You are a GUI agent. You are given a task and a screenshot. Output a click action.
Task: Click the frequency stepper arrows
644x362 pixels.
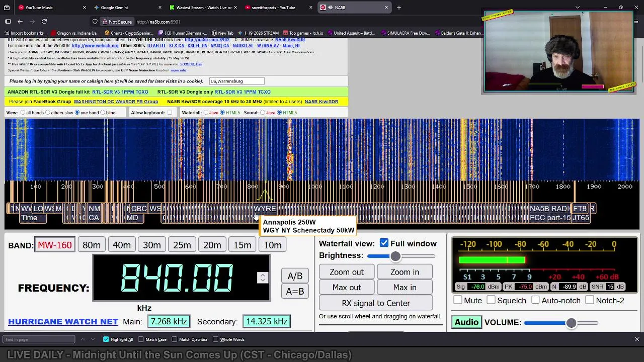click(x=262, y=278)
